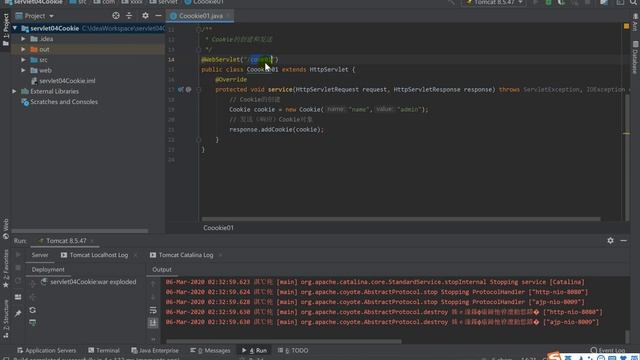The image size is (640, 360).
Task: Select the Output tab
Action: (x=162, y=270)
